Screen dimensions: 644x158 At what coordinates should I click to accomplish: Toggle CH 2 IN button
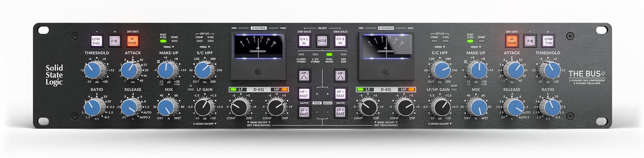340,41
